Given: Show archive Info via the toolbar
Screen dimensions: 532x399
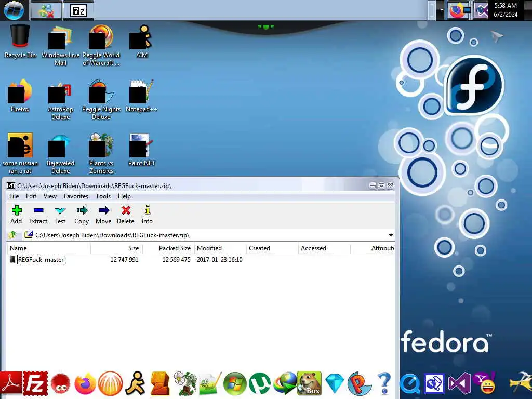Looking at the screenshot, I should 147,215.
